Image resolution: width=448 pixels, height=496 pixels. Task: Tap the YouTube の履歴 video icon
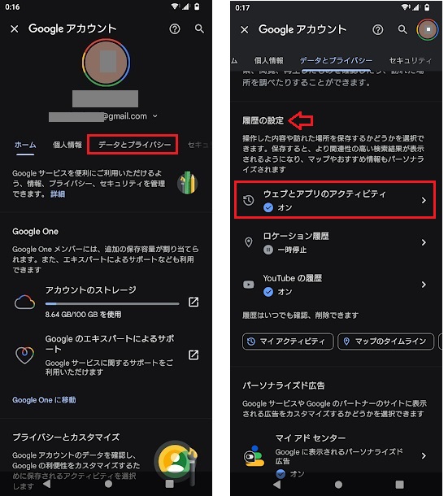[x=248, y=285]
